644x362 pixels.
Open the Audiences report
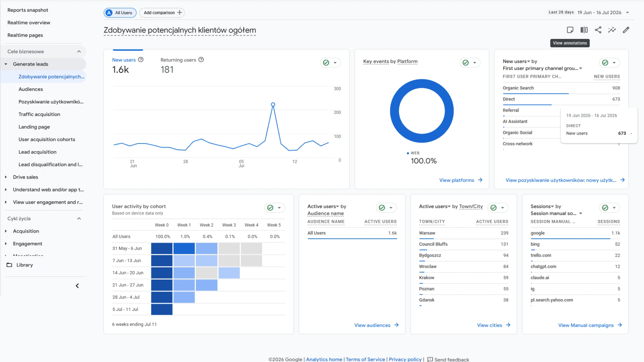pyautogui.click(x=31, y=89)
